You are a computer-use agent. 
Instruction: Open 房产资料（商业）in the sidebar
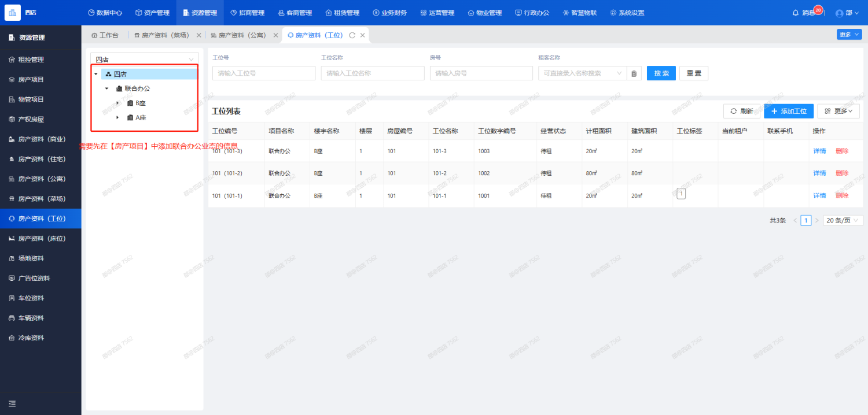pos(41,139)
